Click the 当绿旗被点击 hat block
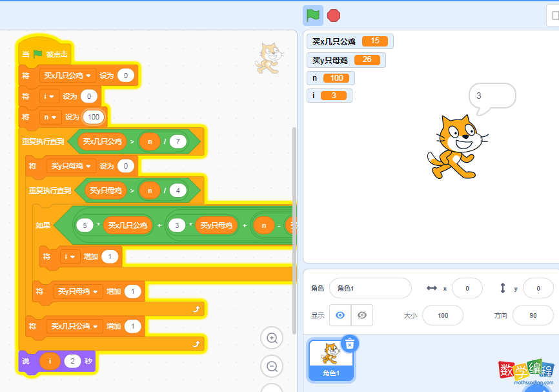 click(x=45, y=54)
